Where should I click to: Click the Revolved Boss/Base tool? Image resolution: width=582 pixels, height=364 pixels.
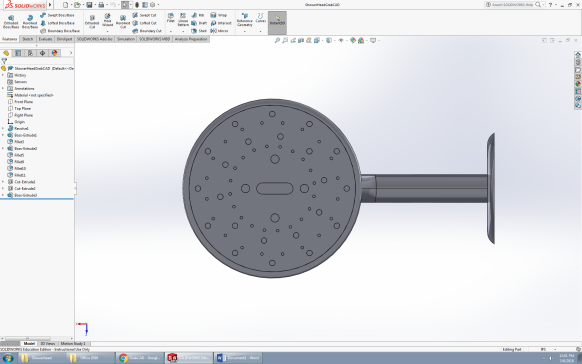pos(30,22)
